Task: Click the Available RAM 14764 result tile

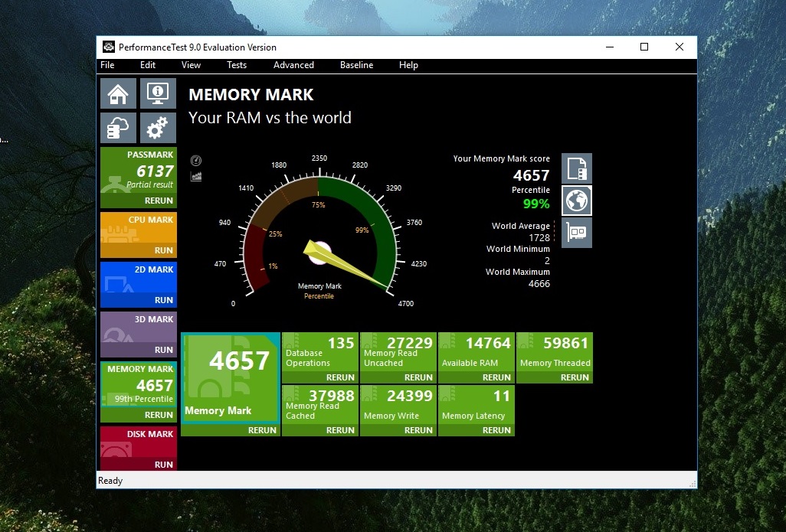Action: (477, 352)
